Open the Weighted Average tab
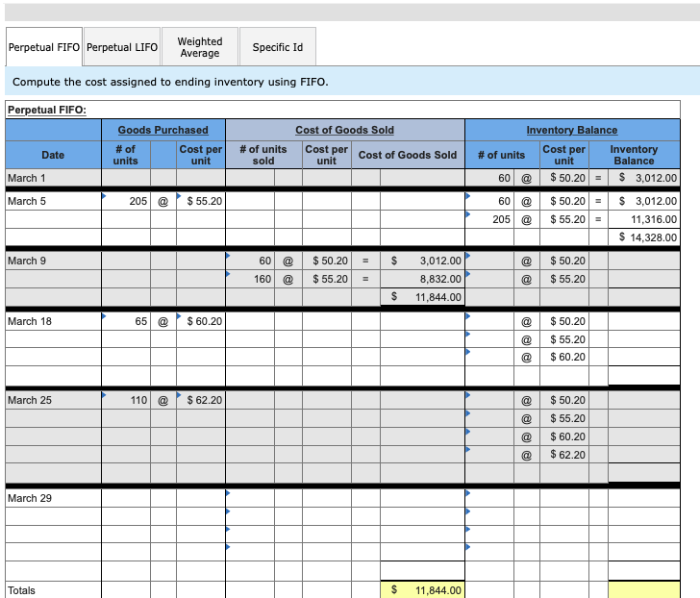 click(200, 47)
